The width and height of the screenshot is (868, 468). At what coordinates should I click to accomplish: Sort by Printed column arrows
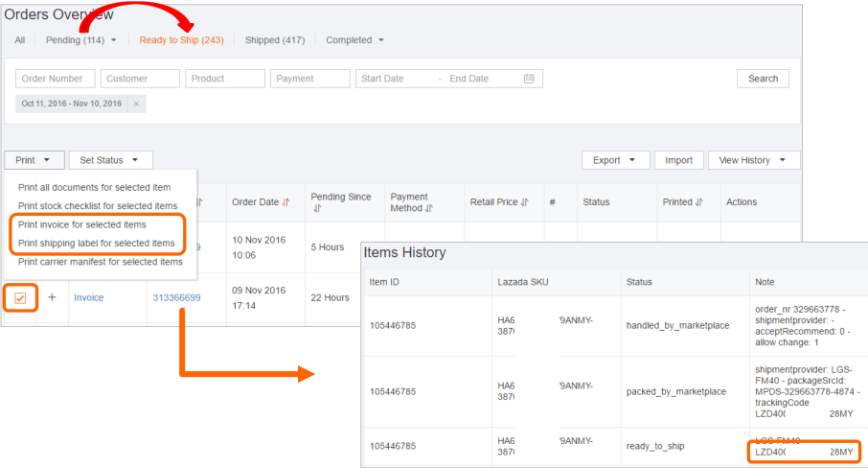699,202
